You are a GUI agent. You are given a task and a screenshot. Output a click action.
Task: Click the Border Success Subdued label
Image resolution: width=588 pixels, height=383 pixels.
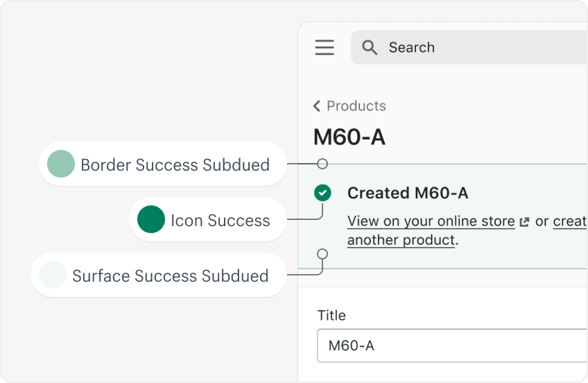coord(175,165)
